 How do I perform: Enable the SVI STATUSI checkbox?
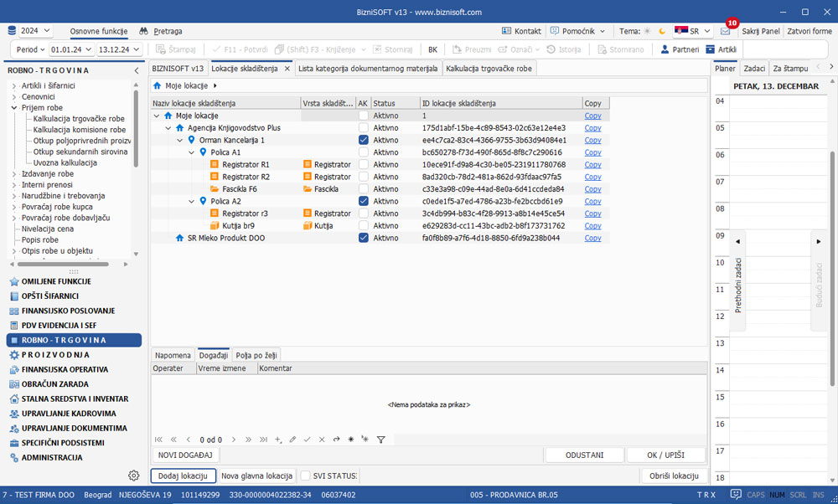click(x=306, y=476)
